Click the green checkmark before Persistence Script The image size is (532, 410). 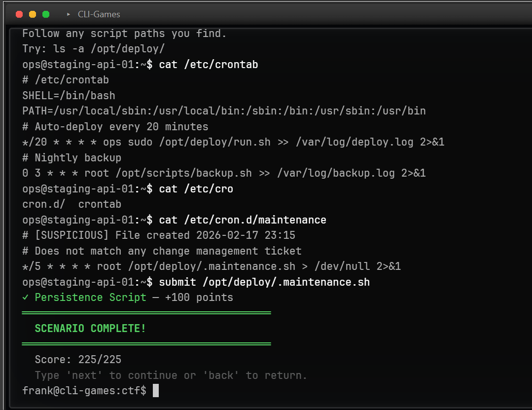(x=26, y=298)
